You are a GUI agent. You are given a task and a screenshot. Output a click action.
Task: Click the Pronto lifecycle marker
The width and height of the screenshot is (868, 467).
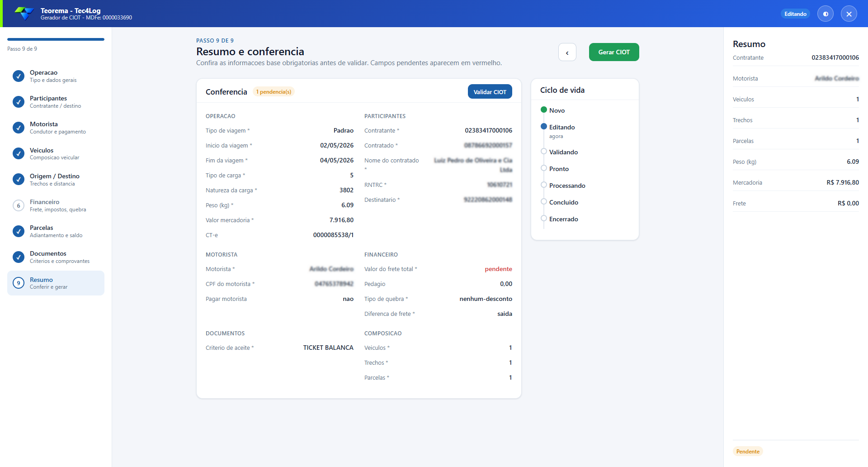point(544,168)
